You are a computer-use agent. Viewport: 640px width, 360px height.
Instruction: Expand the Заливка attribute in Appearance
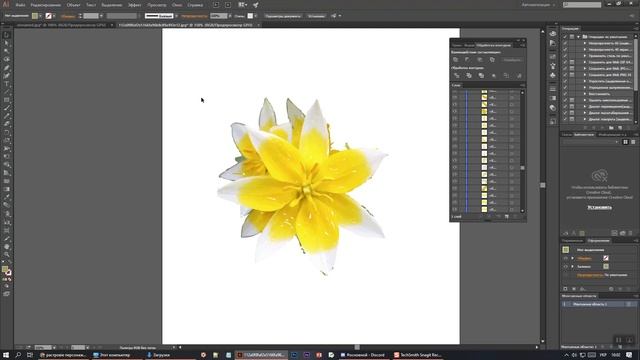(572, 267)
